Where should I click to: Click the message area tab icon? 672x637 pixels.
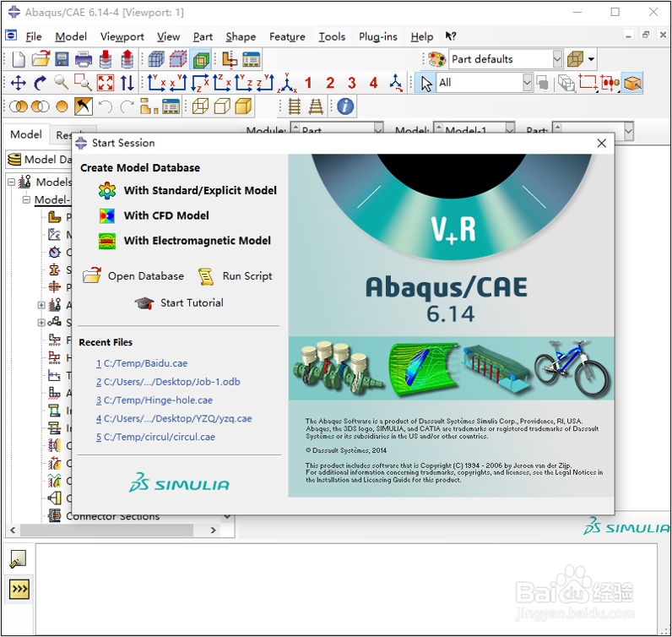[18, 559]
